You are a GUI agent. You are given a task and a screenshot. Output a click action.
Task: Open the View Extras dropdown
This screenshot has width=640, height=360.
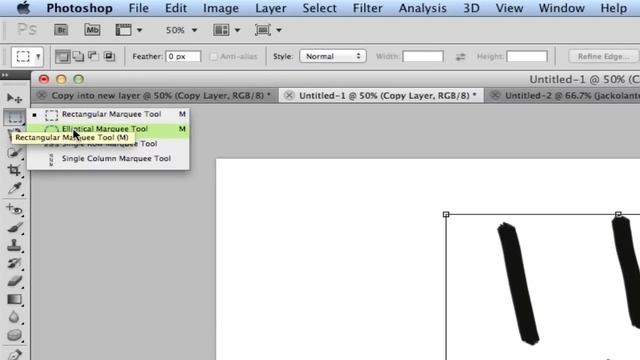click(x=129, y=30)
